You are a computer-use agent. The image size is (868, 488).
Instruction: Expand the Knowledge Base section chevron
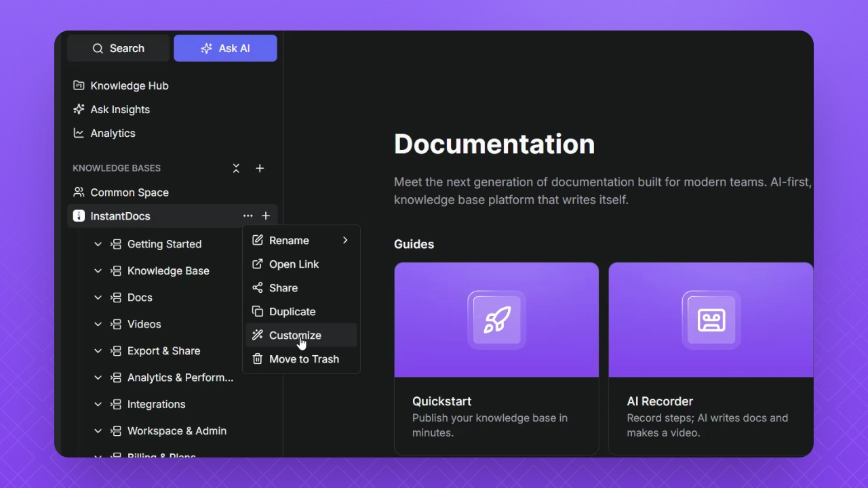click(98, 271)
